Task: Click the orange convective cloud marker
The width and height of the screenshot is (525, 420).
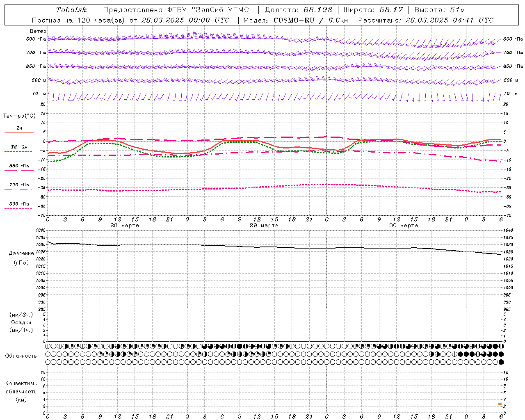Action: (x=500, y=404)
